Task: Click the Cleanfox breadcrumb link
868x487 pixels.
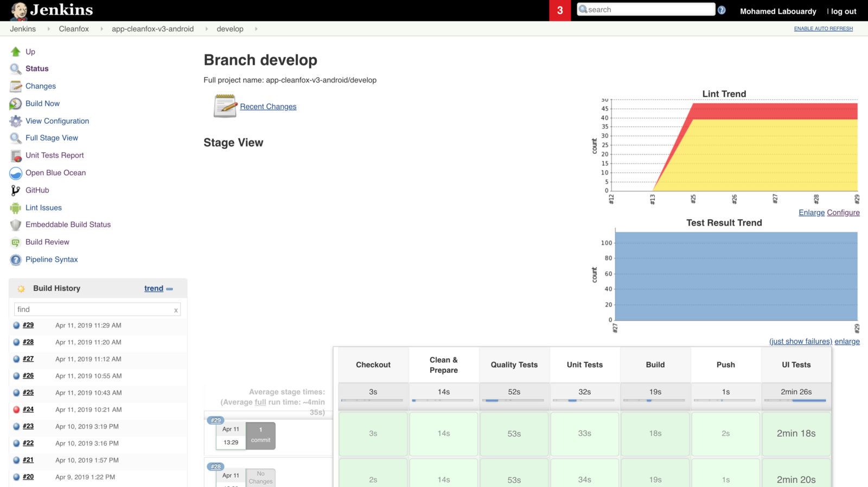Action: click(74, 29)
